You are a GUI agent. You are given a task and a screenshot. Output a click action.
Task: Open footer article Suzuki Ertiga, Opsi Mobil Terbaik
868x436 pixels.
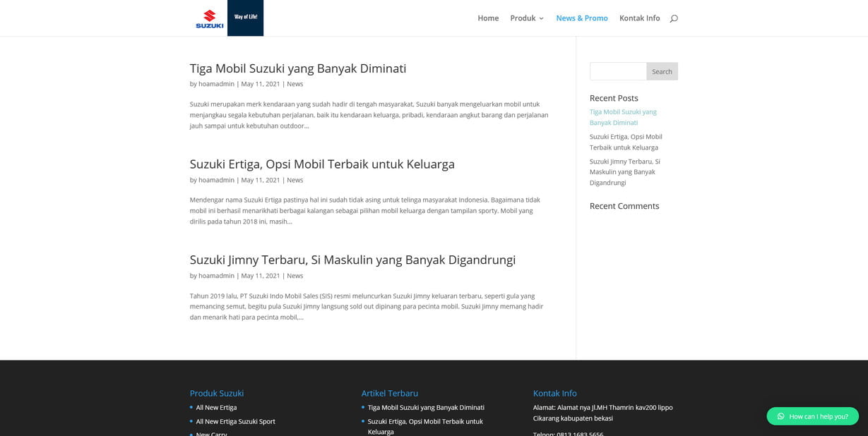pos(425,426)
